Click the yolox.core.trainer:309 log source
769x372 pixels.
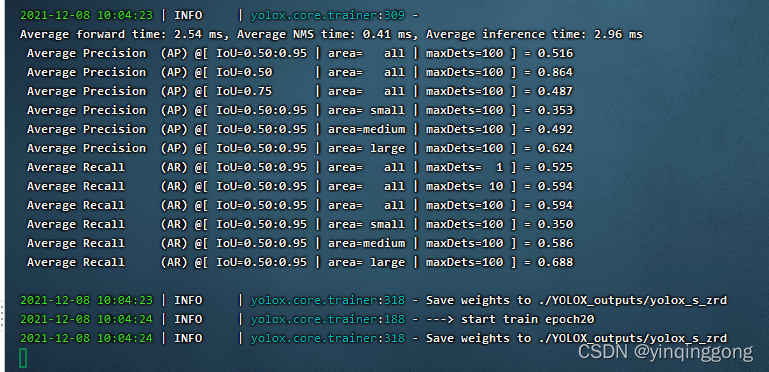tap(328, 15)
